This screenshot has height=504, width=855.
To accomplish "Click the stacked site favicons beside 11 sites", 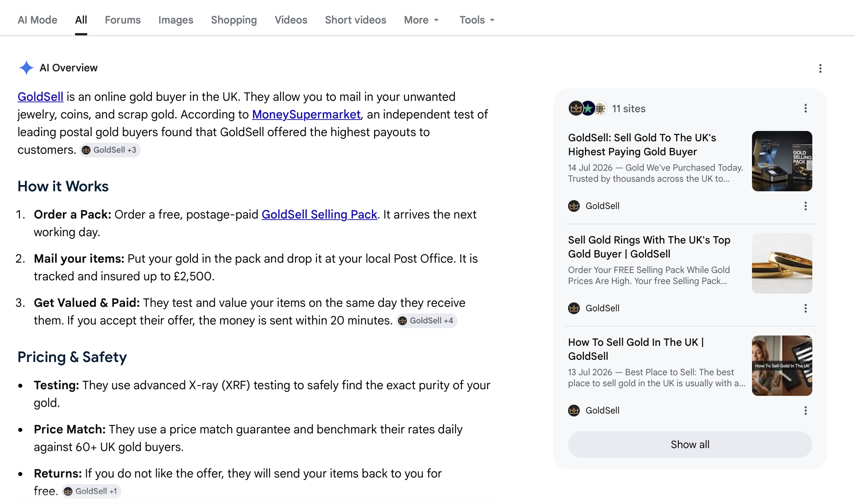I will pyautogui.click(x=588, y=108).
